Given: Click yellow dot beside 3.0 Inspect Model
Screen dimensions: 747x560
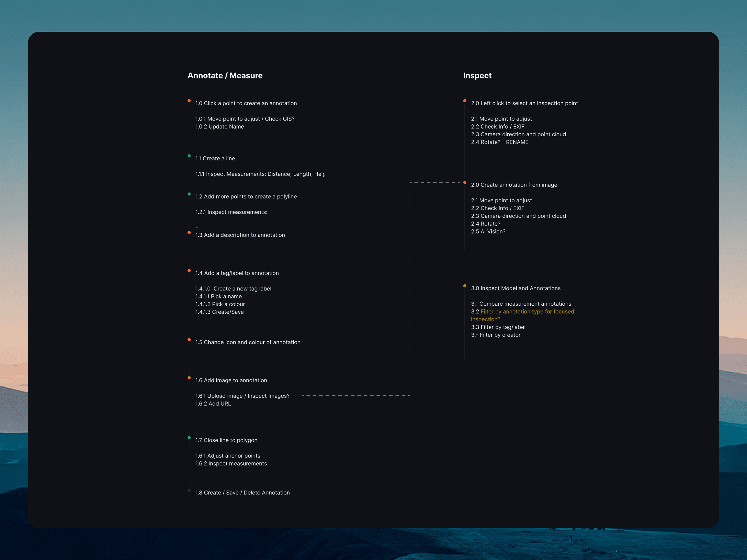Looking at the screenshot, I should tap(465, 286).
